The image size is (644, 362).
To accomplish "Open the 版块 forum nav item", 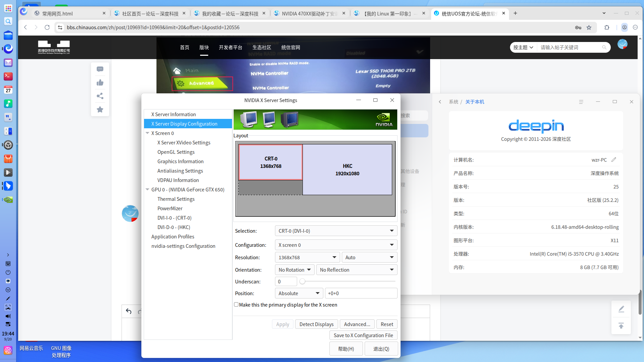I will (204, 47).
